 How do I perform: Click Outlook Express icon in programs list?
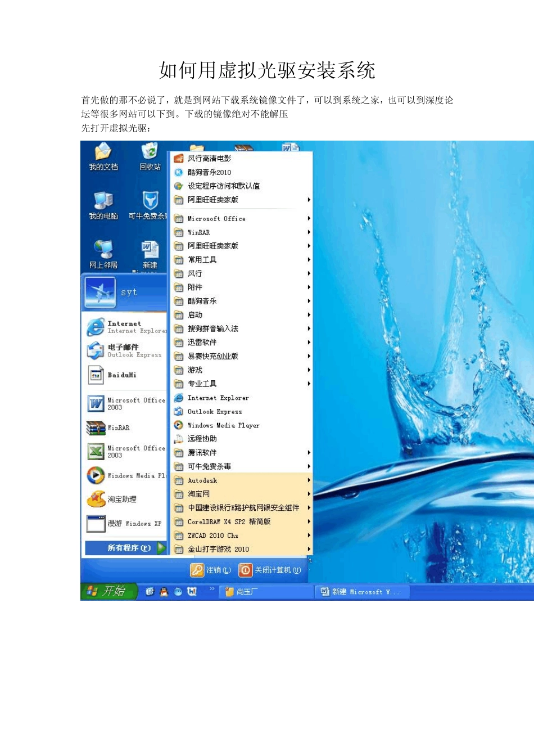click(x=179, y=412)
